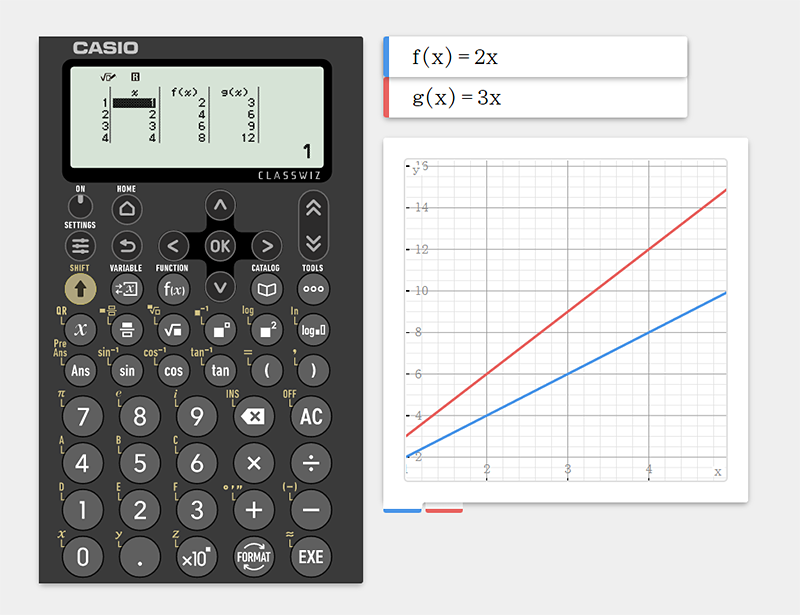Open the TOOLS key
The height and width of the screenshot is (615, 800).
312,288
